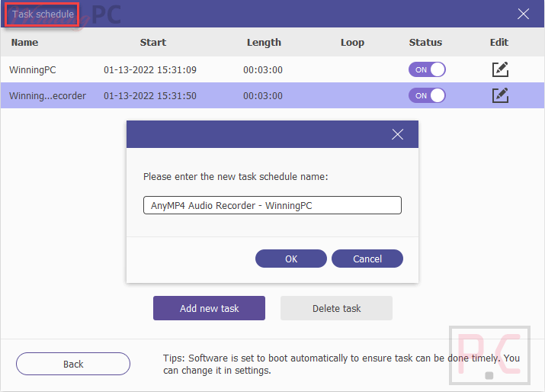
Task: Close the rename dialog with X
Action: pos(397,134)
